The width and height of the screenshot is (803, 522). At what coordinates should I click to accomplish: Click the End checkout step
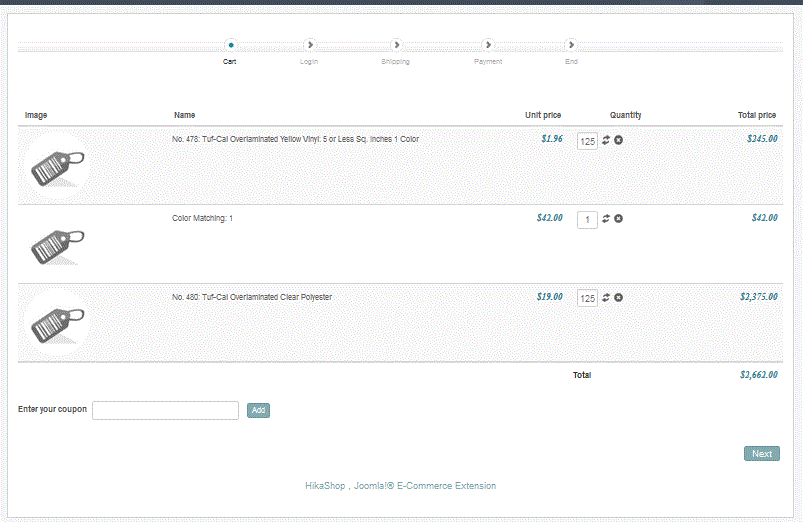point(571,45)
